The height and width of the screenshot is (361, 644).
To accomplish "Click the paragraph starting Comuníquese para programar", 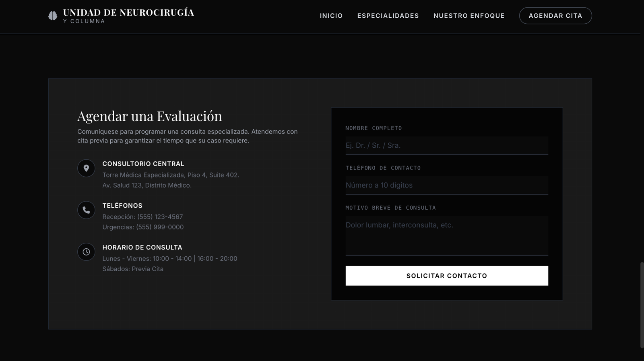I will coord(188,136).
